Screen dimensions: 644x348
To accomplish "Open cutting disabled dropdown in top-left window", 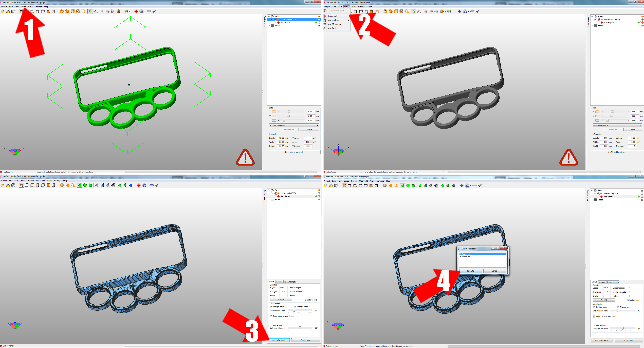I will tap(294, 125).
